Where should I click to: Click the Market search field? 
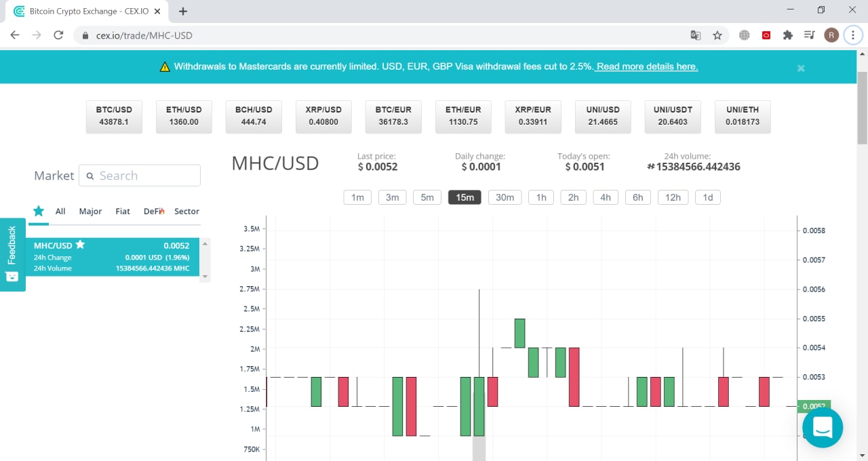coord(140,176)
